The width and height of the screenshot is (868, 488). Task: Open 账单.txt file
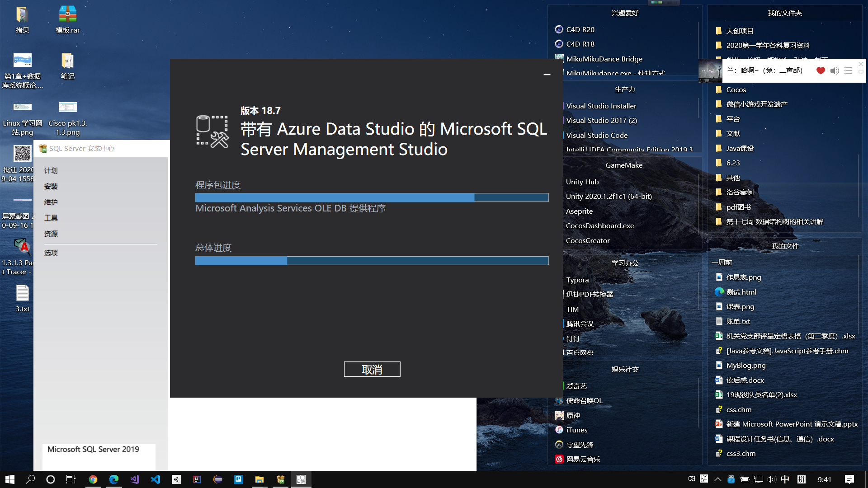733,321
